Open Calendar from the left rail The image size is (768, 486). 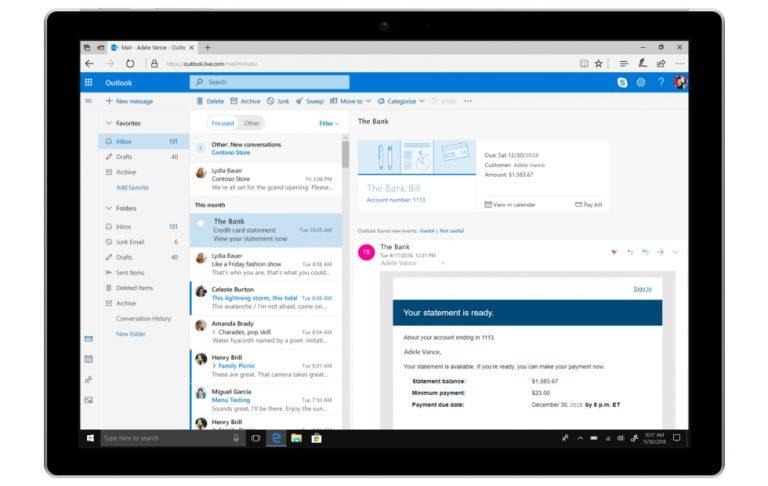[88, 358]
